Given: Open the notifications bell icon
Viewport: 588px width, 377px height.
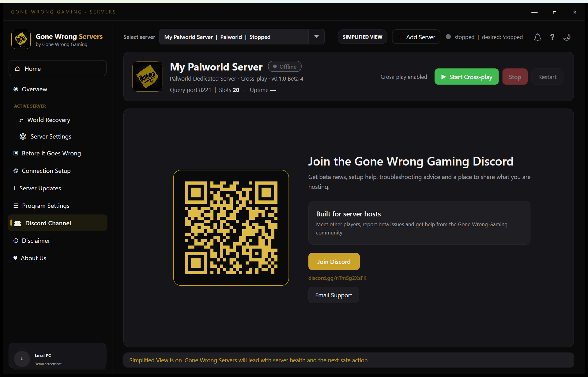Looking at the screenshot, I should pyautogui.click(x=537, y=37).
